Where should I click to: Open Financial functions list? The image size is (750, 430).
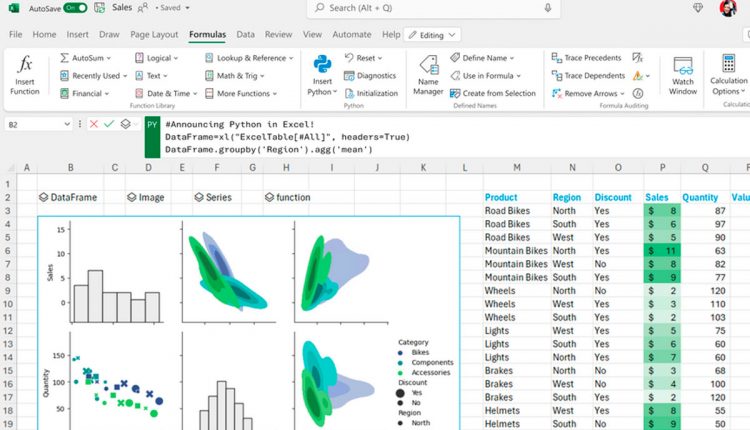click(84, 93)
